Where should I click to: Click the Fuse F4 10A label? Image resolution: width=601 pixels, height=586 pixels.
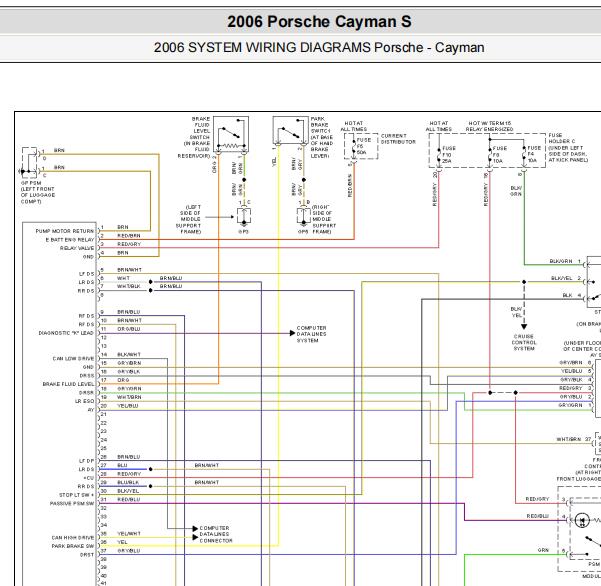(534, 154)
